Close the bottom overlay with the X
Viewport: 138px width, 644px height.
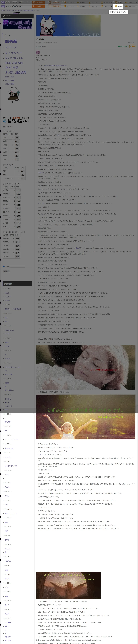click(x=136, y=406)
